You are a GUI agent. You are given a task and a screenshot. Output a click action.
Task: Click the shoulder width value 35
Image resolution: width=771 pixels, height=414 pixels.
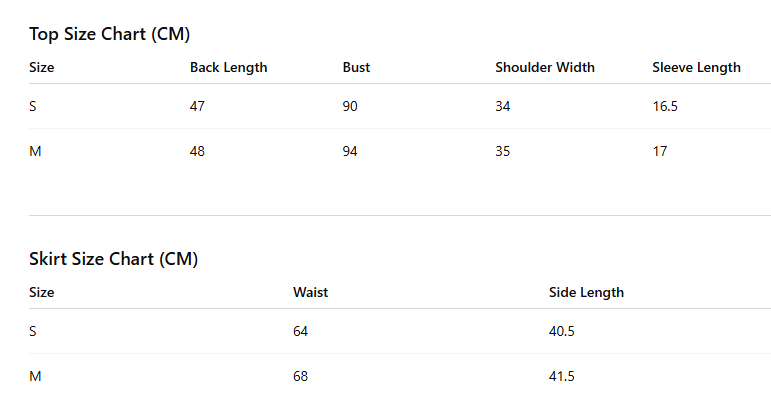503,151
